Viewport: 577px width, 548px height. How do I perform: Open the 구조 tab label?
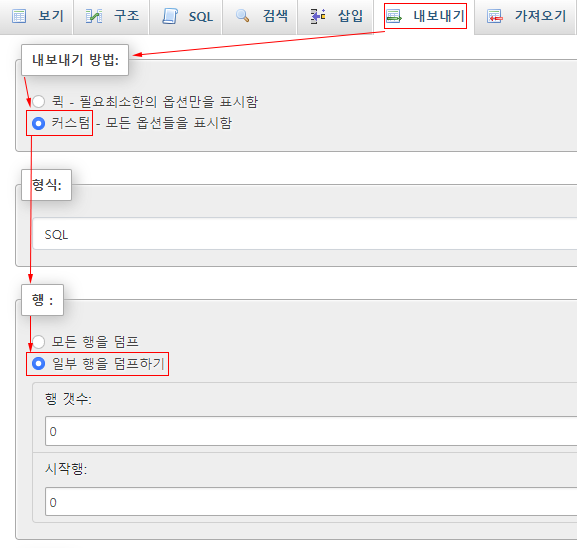click(127, 16)
